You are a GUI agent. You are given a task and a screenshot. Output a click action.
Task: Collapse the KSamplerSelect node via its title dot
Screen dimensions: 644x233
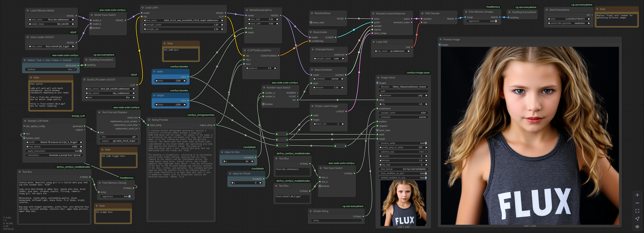point(313,49)
